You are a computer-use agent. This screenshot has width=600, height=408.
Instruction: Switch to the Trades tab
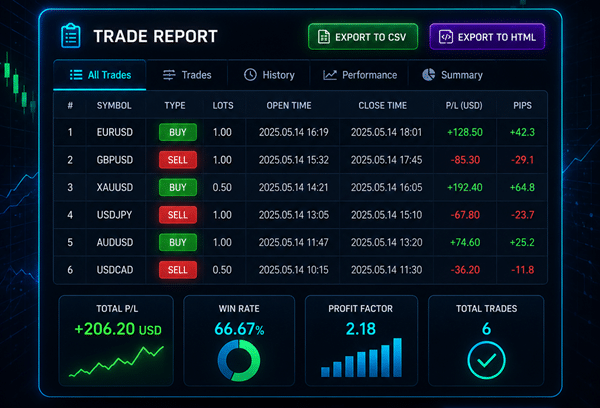[x=187, y=75]
